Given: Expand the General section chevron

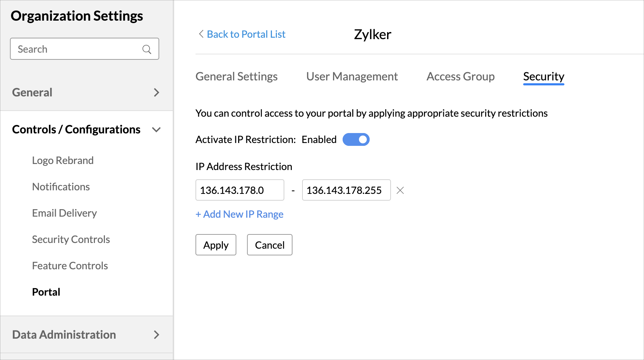Looking at the screenshot, I should coord(156,92).
